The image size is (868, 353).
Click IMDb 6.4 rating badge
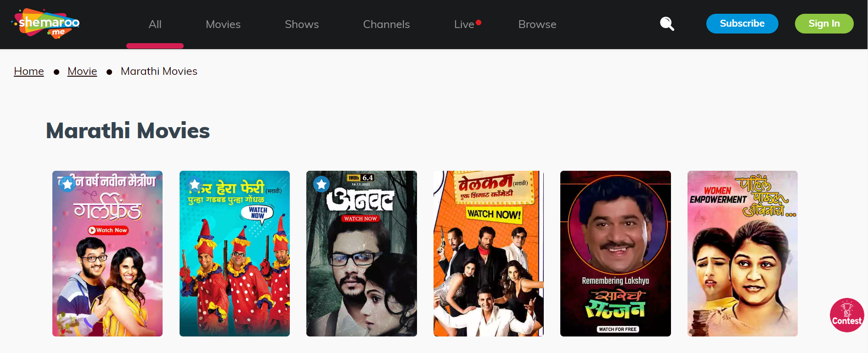pos(361,178)
